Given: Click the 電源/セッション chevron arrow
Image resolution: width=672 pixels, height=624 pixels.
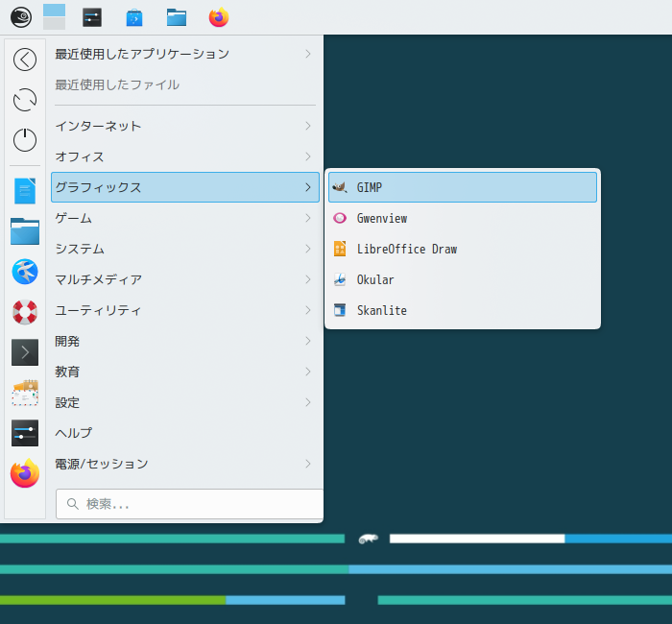Looking at the screenshot, I should [x=308, y=464].
